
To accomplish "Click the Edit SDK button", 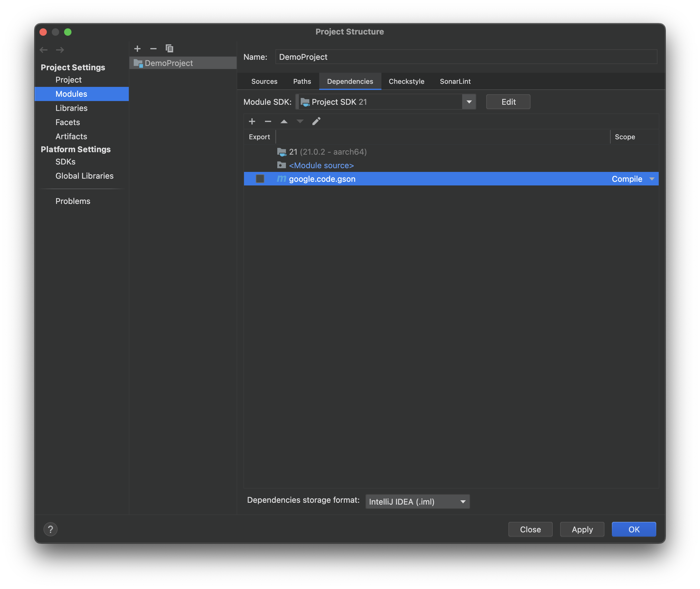I will [x=508, y=102].
